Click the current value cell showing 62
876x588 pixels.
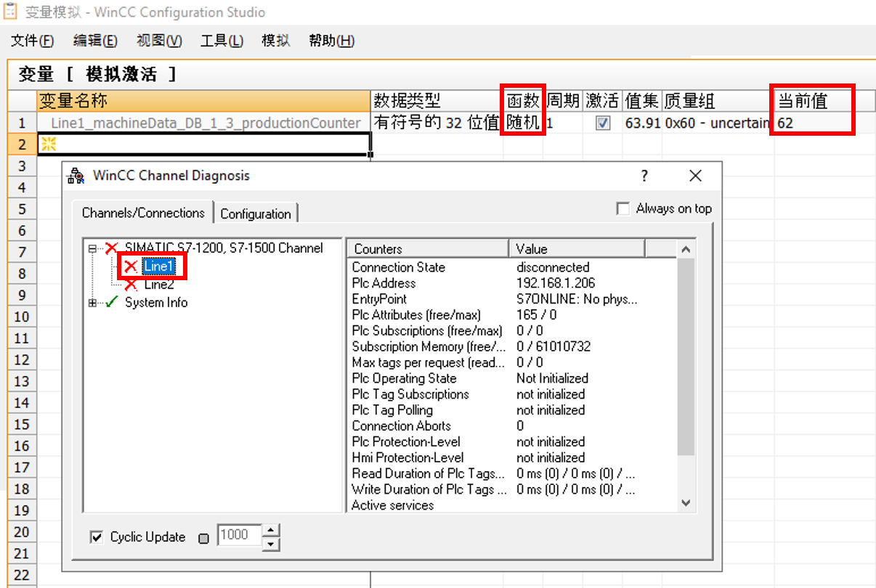[825, 123]
